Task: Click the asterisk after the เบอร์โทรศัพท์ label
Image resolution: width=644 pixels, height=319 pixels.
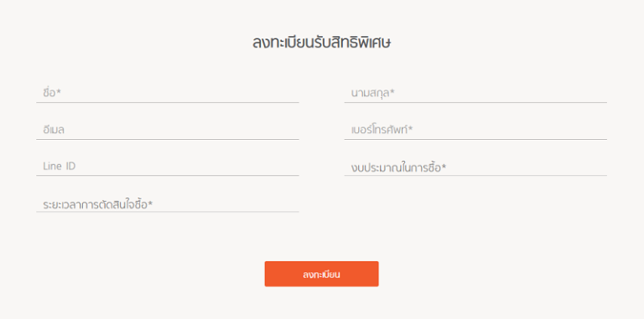Action: (411, 129)
